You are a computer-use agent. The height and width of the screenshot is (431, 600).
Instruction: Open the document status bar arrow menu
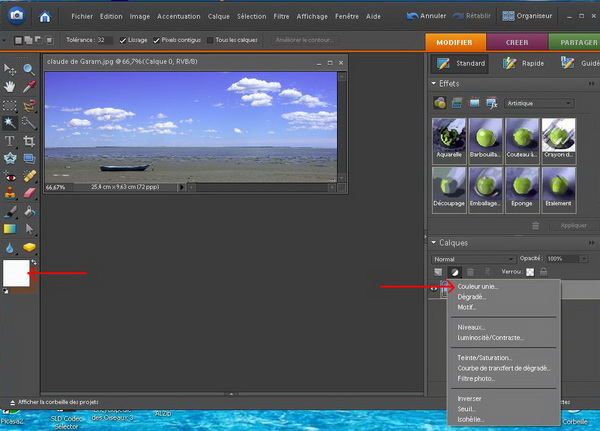coord(181,187)
